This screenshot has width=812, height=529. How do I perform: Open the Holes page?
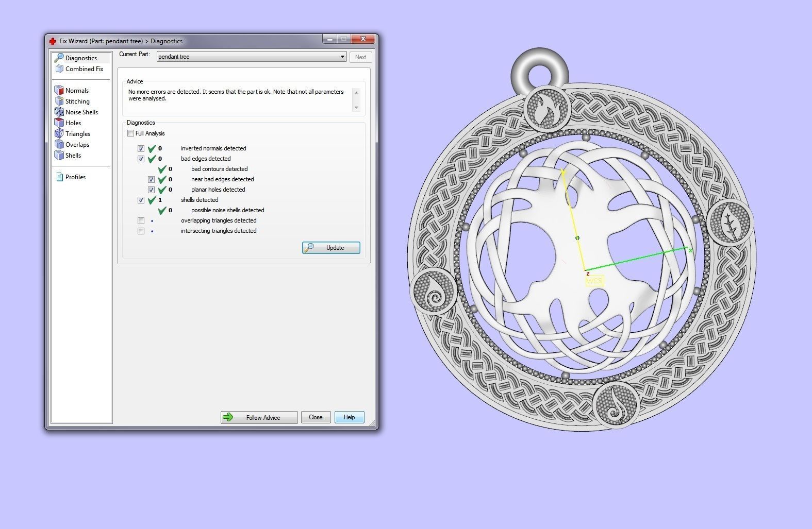[x=73, y=123]
